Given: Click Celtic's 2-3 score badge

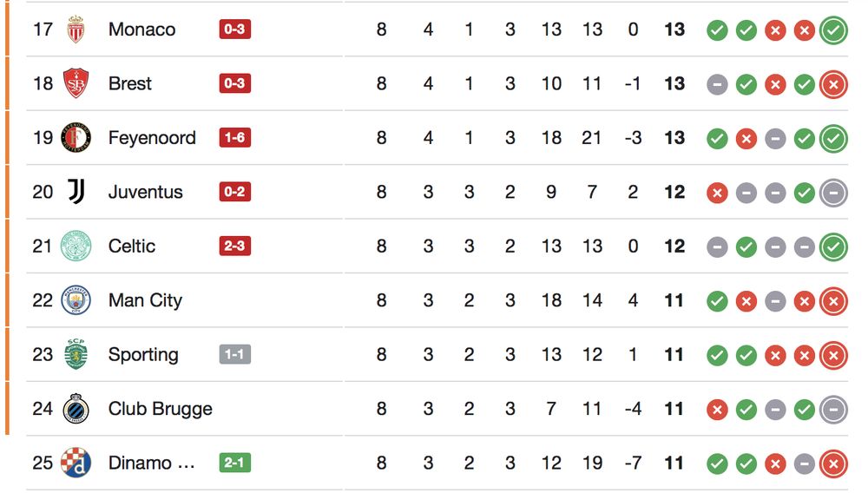Looking at the screenshot, I should [x=234, y=246].
